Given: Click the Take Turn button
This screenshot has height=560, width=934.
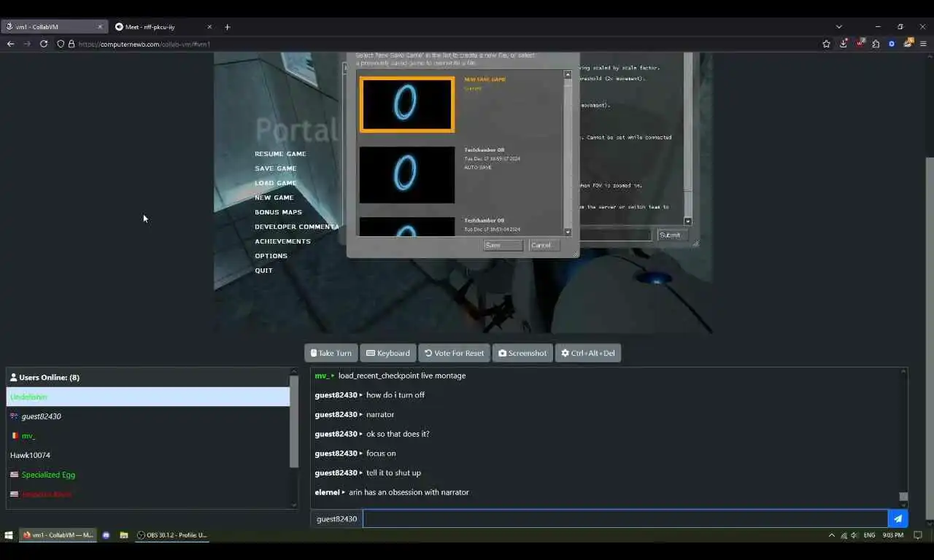Looking at the screenshot, I should (x=331, y=353).
